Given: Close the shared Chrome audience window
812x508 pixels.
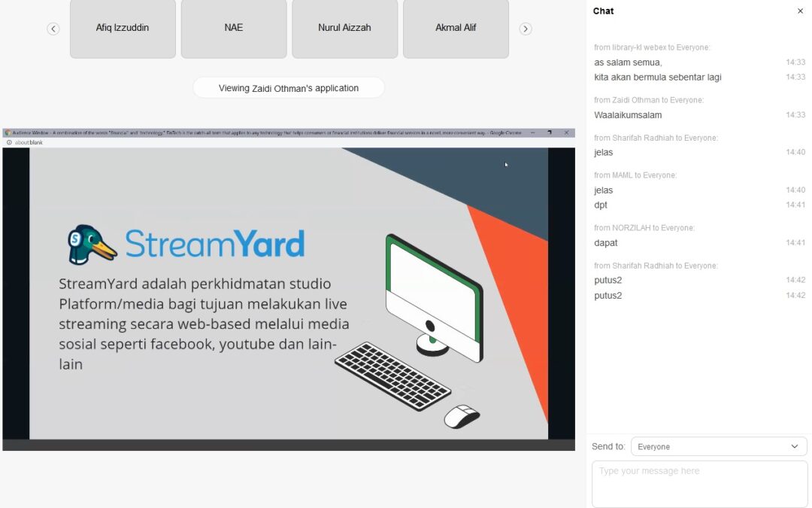Looking at the screenshot, I should tap(567, 132).
